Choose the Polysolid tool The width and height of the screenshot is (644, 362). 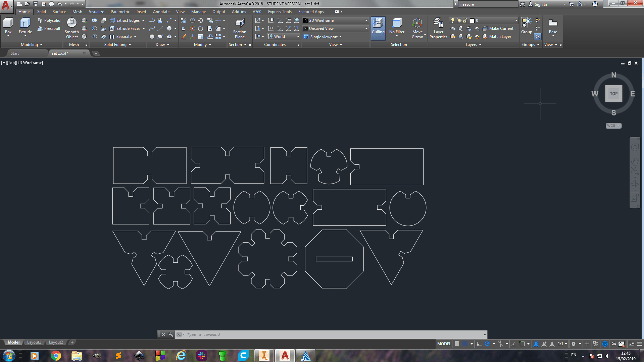coord(49,20)
